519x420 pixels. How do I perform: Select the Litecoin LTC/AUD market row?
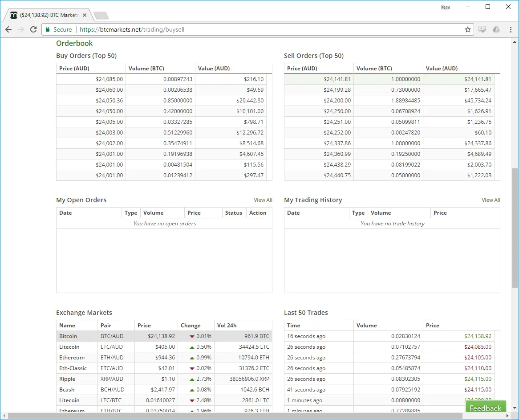tap(164, 347)
